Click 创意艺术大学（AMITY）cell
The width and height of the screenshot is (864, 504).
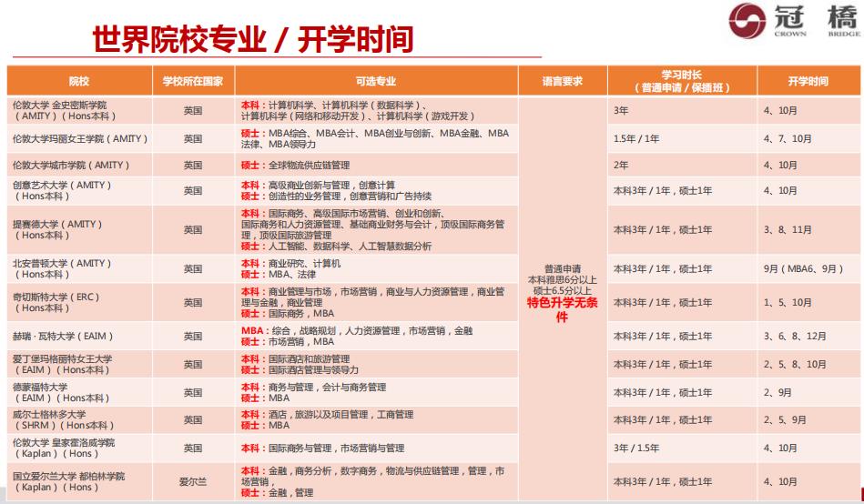coord(79,190)
